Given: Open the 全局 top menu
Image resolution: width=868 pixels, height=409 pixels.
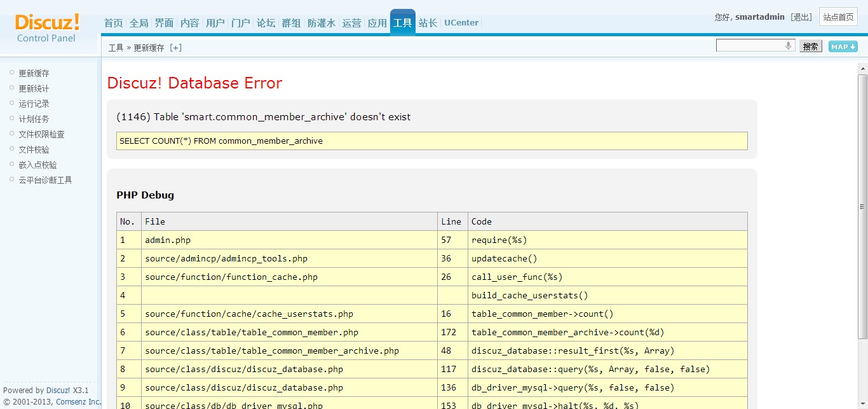Looking at the screenshot, I should tap(139, 23).
